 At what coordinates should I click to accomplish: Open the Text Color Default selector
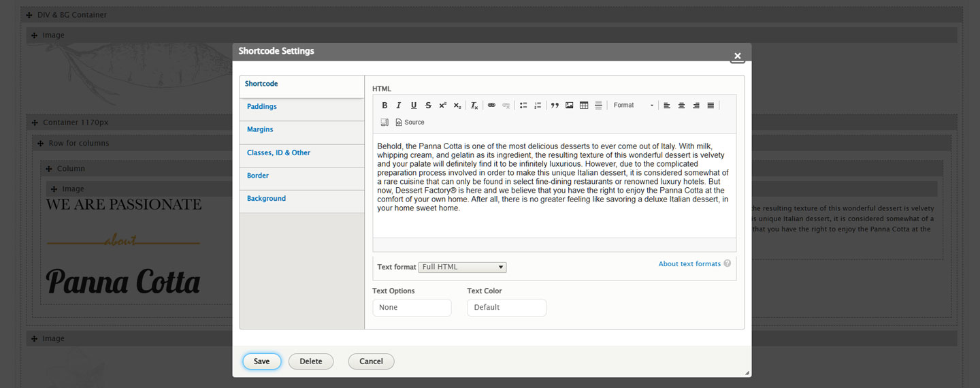[x=506, y=308]
